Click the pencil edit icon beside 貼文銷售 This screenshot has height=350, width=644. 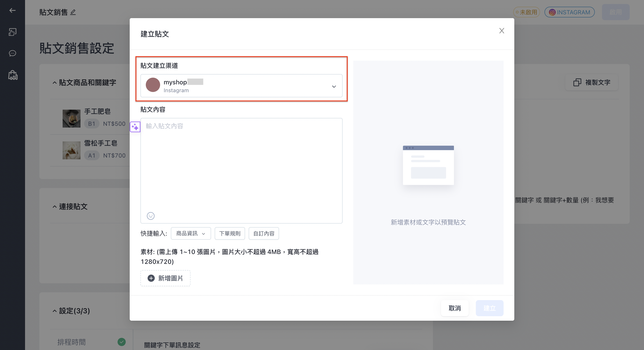73,12
